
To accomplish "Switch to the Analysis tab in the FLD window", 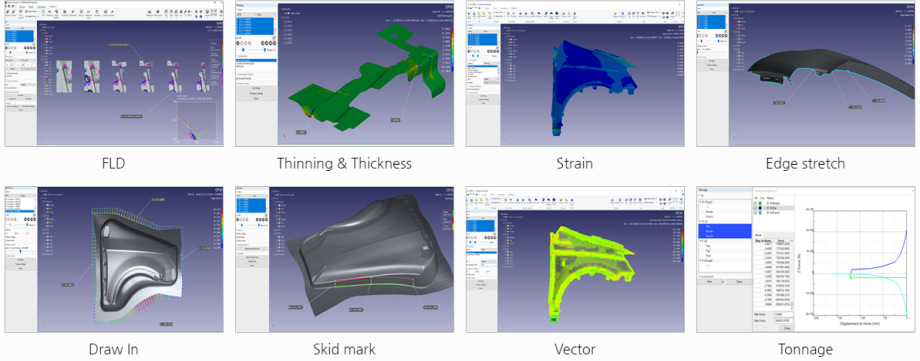I will 52,6.
